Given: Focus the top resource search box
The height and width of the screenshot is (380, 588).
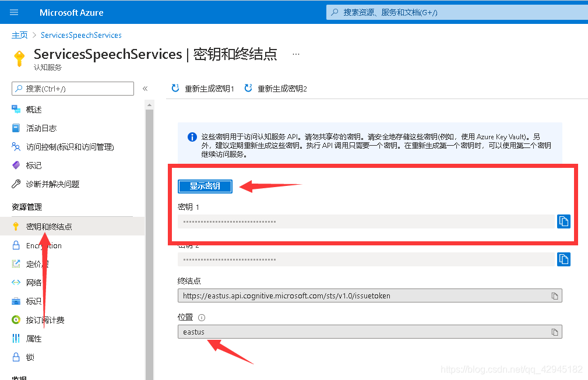Looking at the screenshot, I should [x=457, y=12].
